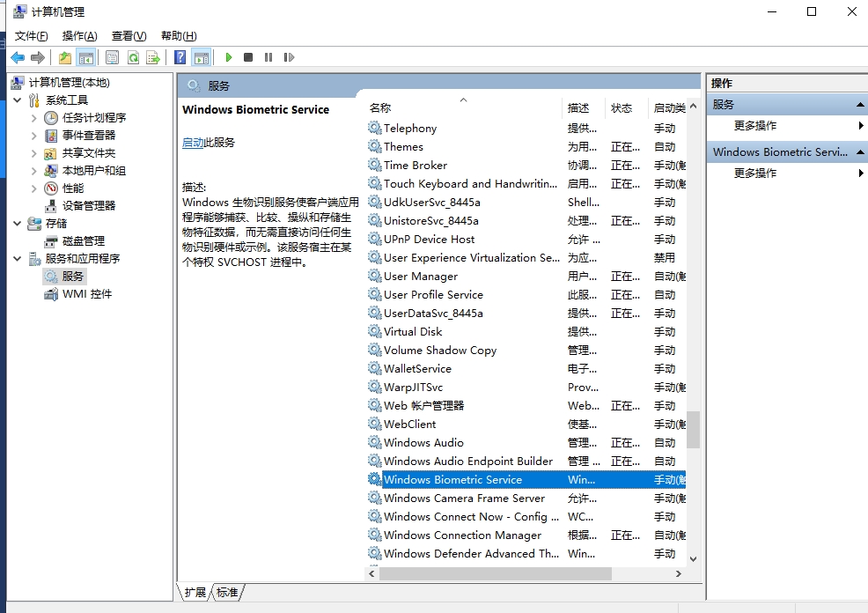Select 服务 node in the tree
This screenshot has width=868, height=613.
(x=72, y=277)
